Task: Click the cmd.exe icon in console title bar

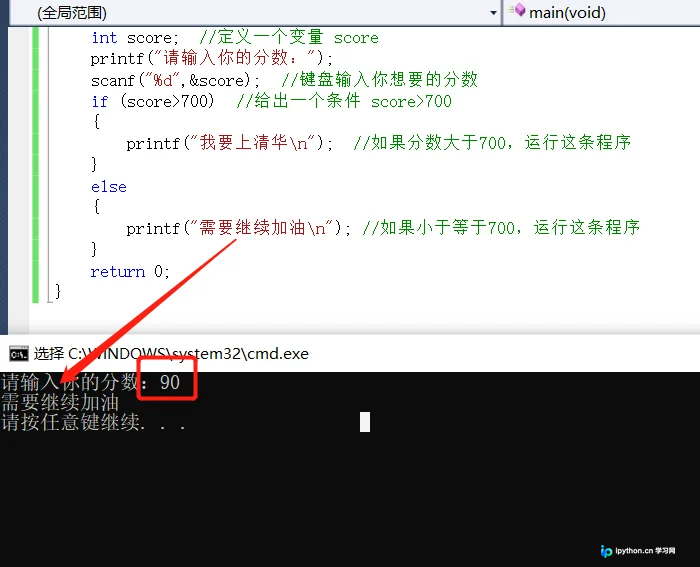Action: (x=19, y=354)
